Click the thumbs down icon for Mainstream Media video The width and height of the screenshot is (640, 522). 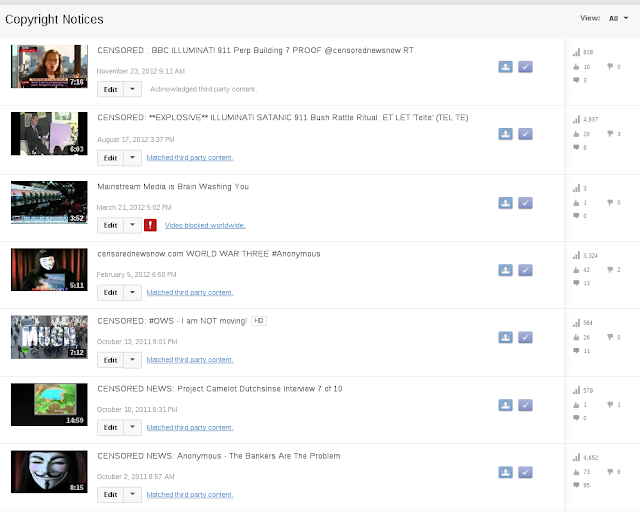610,202
